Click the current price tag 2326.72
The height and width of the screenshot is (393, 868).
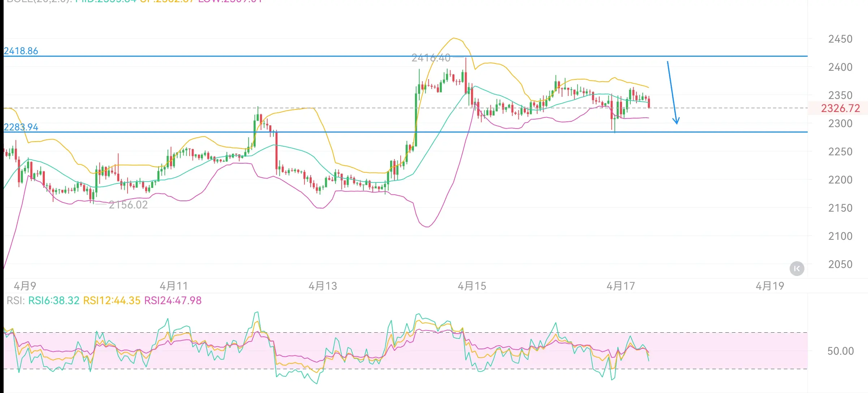tap(840, 108)
